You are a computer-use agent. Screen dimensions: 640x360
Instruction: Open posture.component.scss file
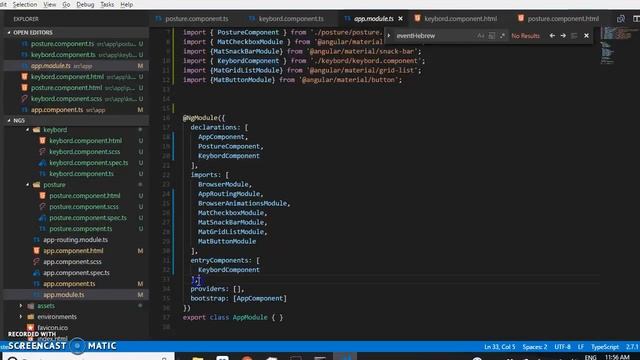[84, 207]
